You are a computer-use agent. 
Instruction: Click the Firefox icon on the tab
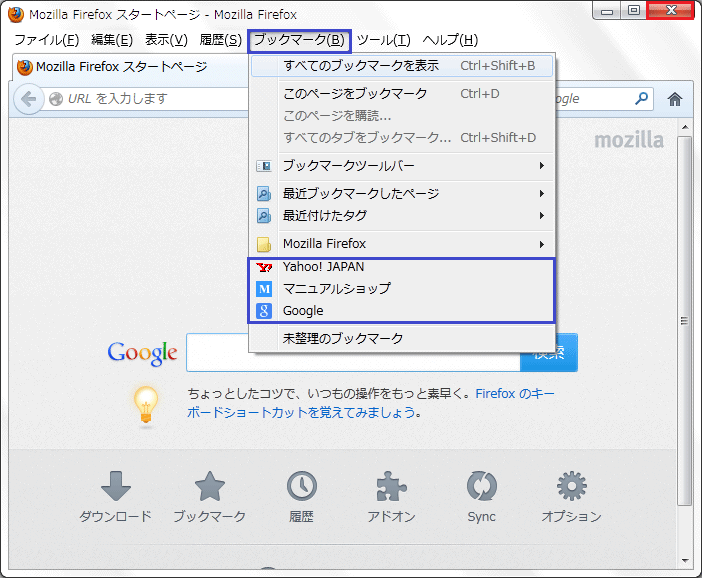(x=25, y=67)
